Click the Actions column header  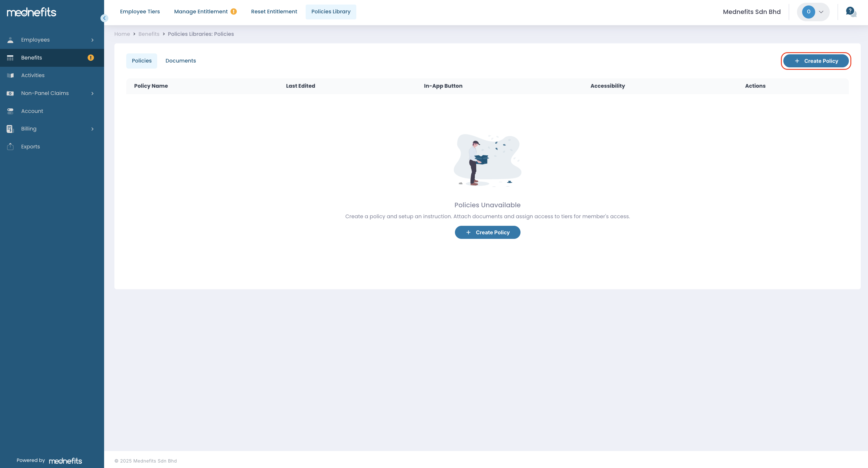pos(755,86)
